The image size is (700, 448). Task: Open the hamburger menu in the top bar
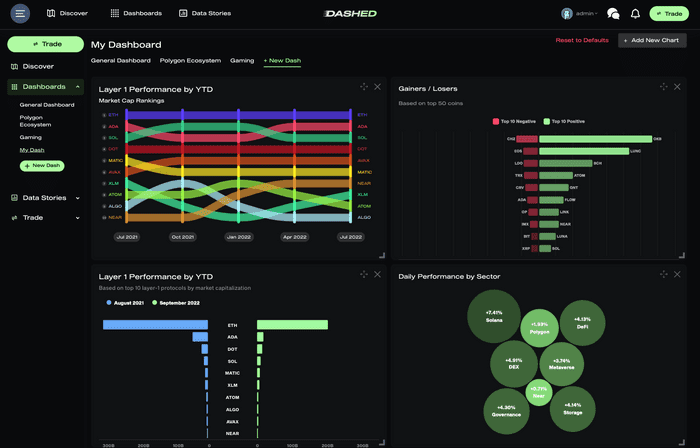coord(21,14)
